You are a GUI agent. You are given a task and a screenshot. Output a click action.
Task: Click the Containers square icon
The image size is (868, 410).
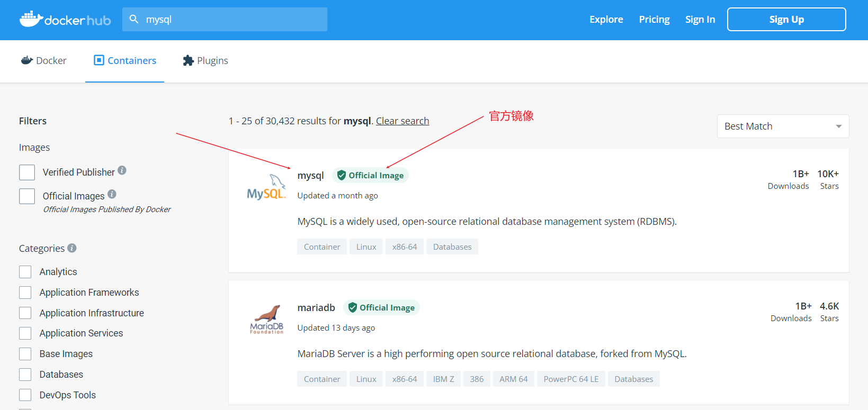tap(99, 60)
